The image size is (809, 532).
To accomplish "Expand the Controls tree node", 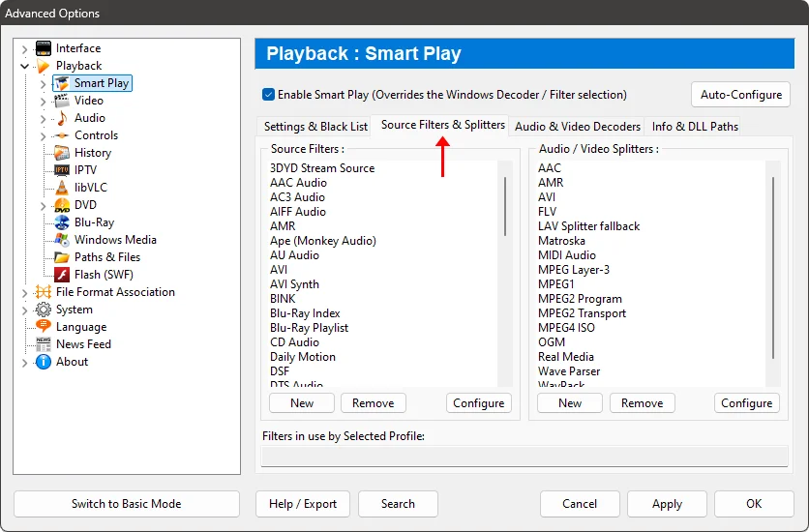I will (44, 136).
